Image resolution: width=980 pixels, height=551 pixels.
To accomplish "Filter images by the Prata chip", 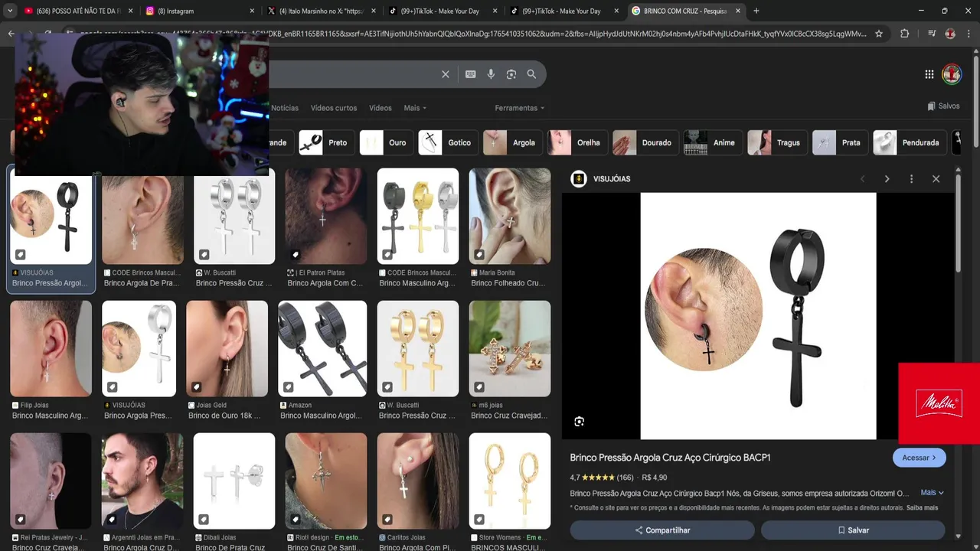I will click(840, 142).
